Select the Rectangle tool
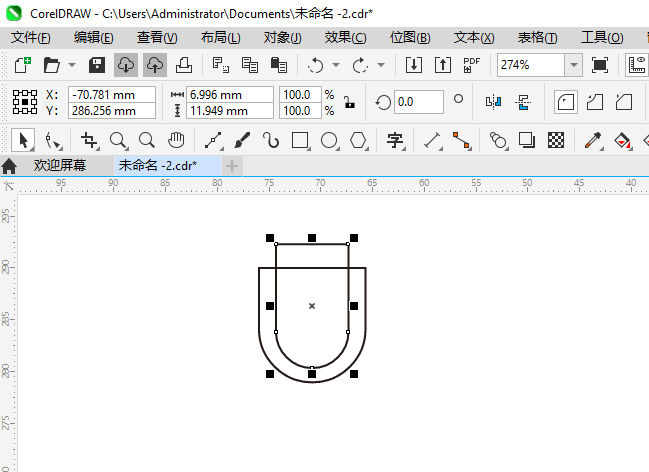The width and height of the screenshot is (649, 472). pyautogui.click(x=300, y=140)
